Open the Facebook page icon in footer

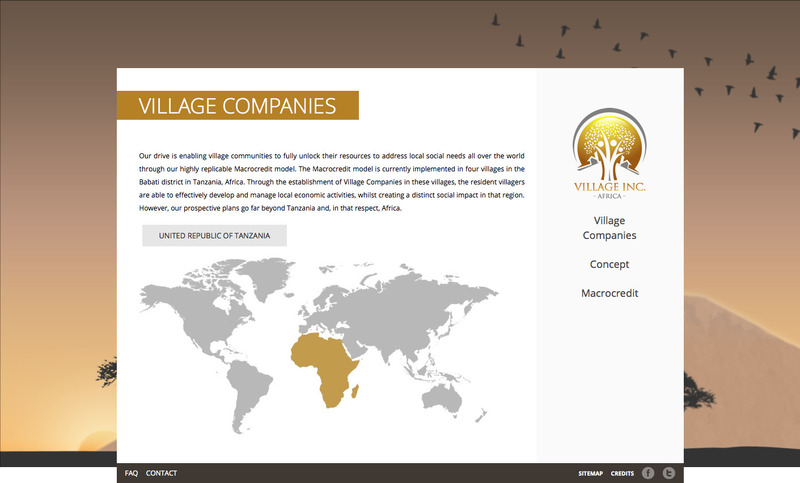pos(647,473)
